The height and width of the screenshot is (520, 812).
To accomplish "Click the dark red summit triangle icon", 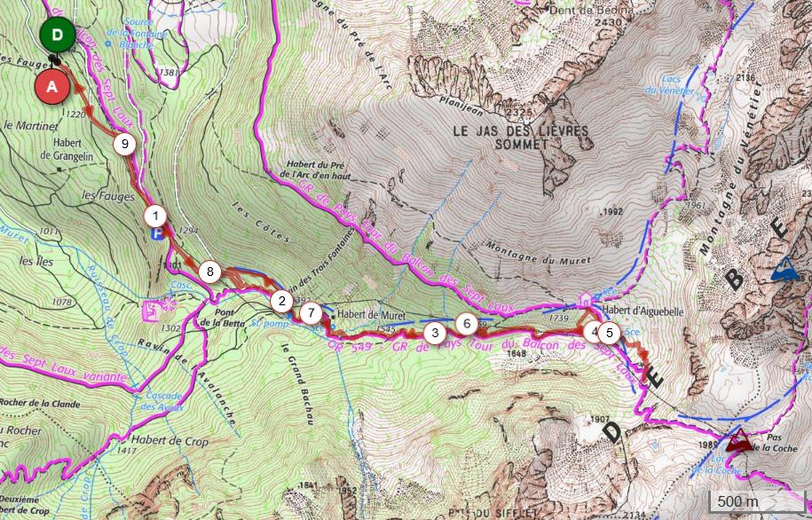I will (x=739, y=441).
